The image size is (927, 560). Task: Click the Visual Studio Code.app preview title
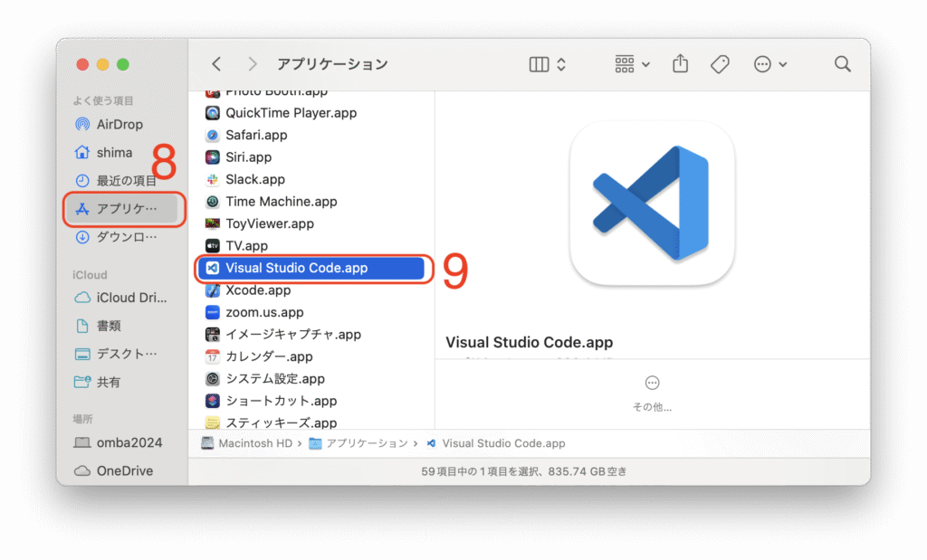(x=529, y=342)
